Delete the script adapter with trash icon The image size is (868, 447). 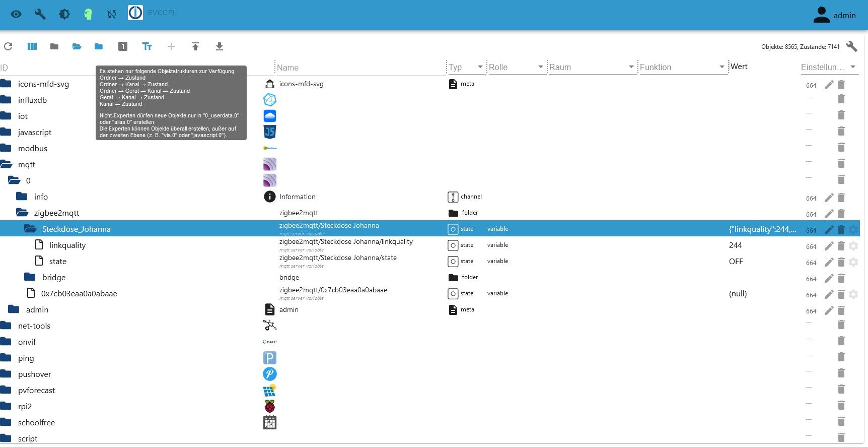coord(841,437)
